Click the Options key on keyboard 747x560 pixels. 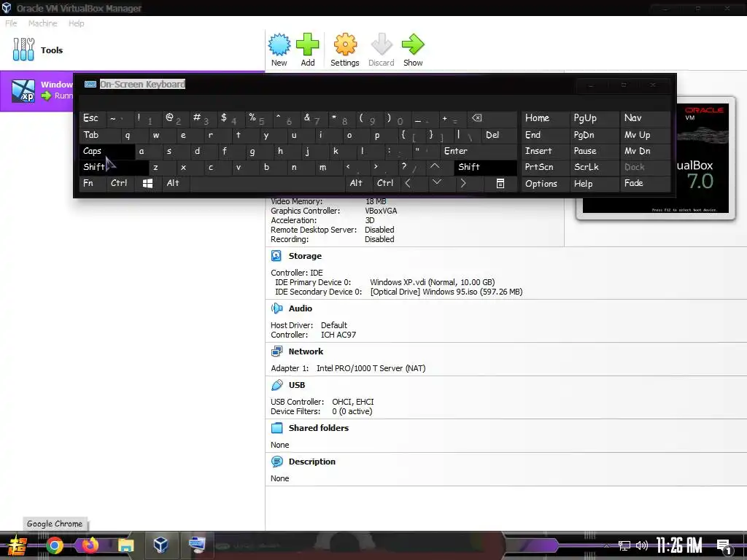tap(546, 183)
